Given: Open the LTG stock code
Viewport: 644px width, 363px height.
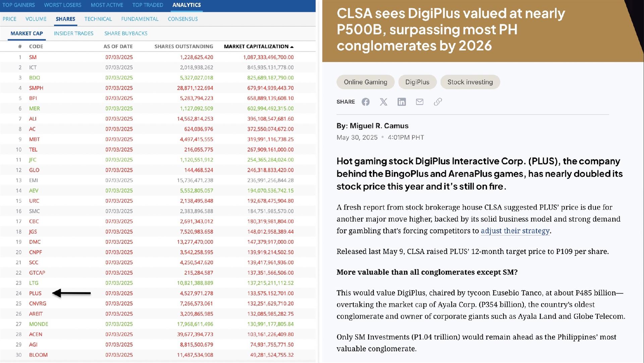Looking at the screenshot, I should [x=34, y=283].
